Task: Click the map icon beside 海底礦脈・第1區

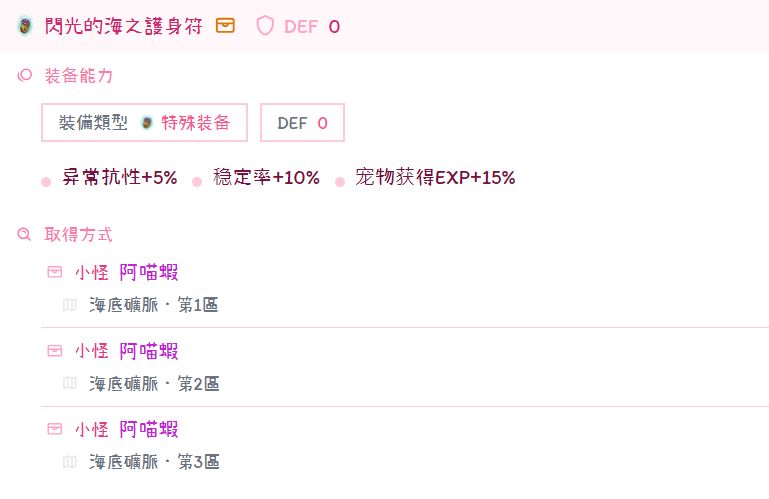Action: (x=69, y=304)
